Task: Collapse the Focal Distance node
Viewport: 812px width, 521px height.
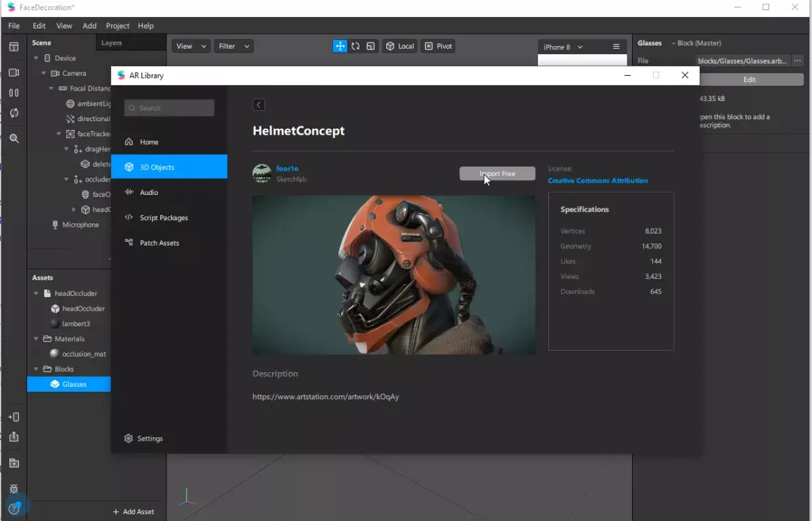Action: (51, 89)
